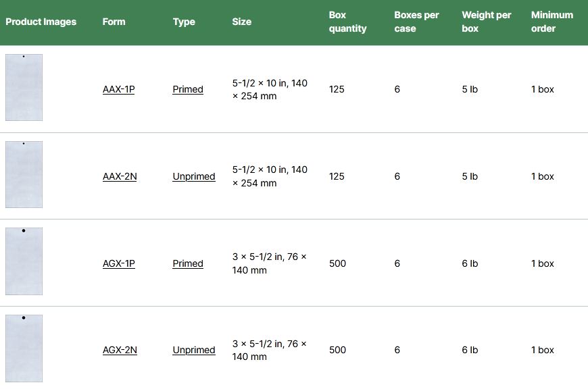
Task: Click the Boxes per case column header
Action: (416, 22)
